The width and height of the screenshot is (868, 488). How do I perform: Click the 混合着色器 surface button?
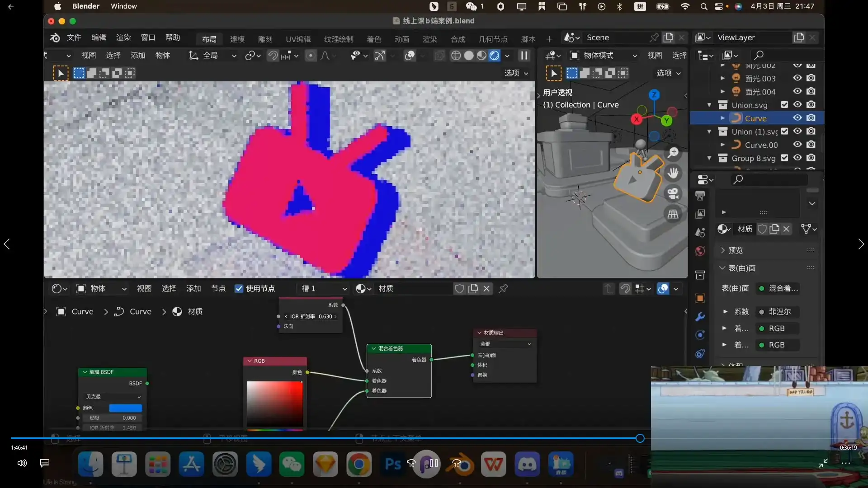778,288
